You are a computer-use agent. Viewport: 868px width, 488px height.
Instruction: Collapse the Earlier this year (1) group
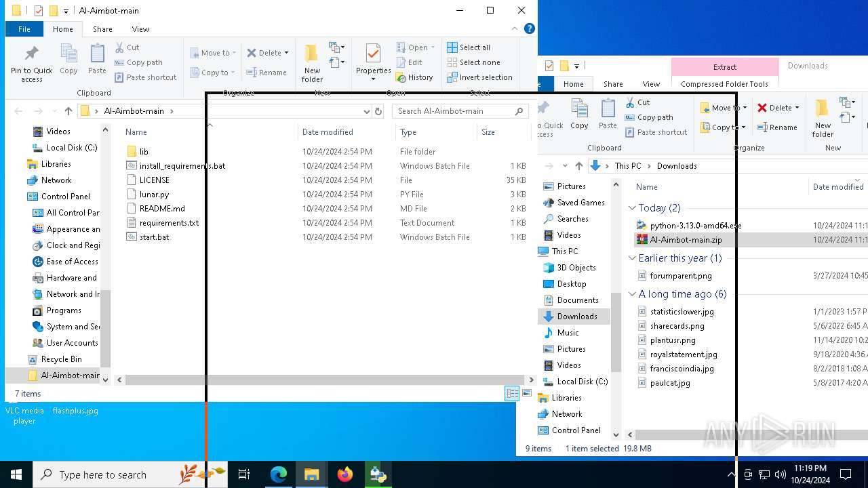(632, 258)
